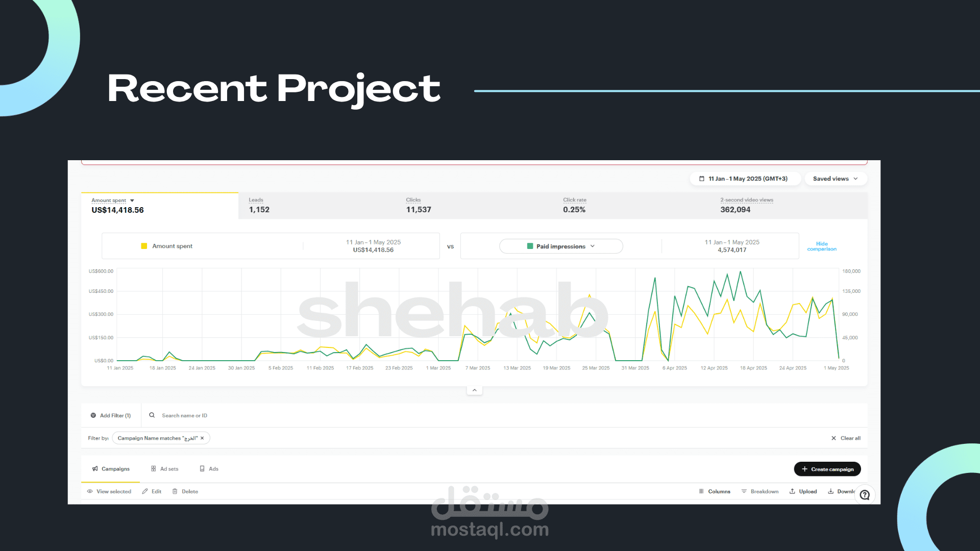The height and width of the screenshot is (551, 980).
Task: Remove the Campaign Name matches filter chip
Action: point(202,438)
